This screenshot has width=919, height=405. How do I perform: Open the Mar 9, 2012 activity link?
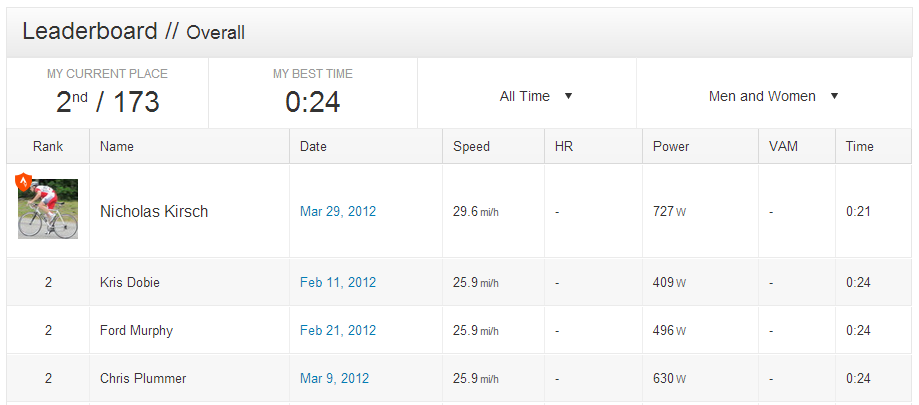click(334, 378)
